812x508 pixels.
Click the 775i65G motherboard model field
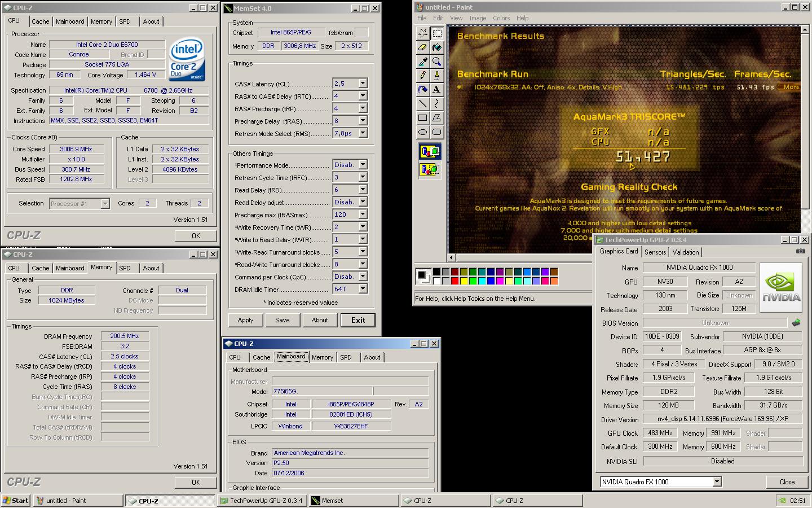[x=322, y=391]
